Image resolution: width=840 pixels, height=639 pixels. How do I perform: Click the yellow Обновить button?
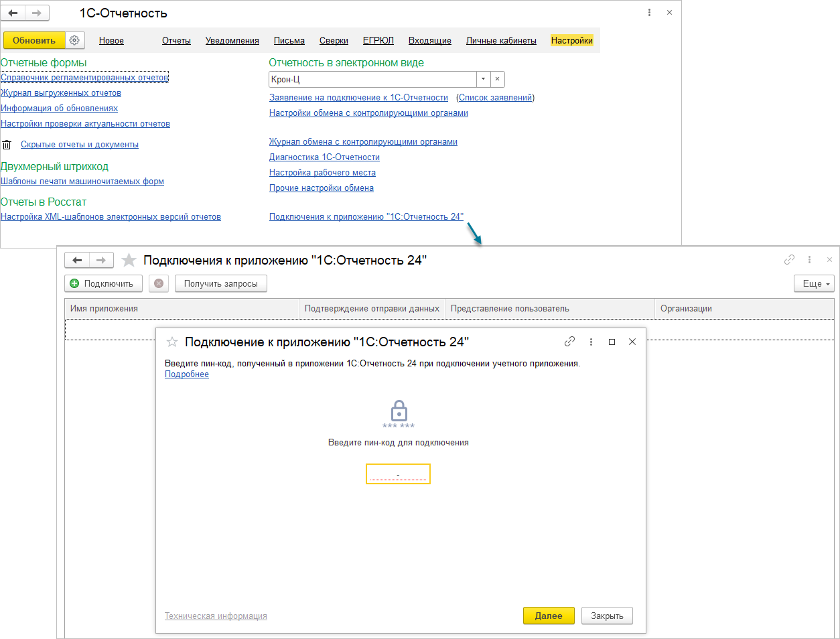point(34,40)
